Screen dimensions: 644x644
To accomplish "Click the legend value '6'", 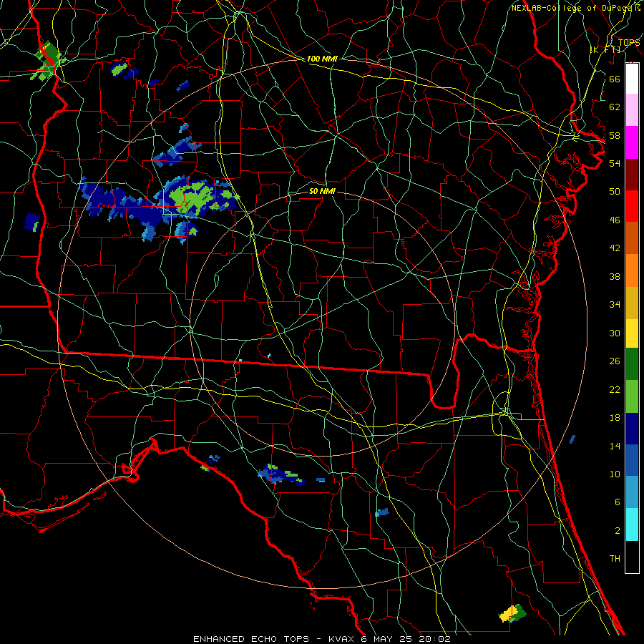I will pyautogui.click(x=617, y=502).
